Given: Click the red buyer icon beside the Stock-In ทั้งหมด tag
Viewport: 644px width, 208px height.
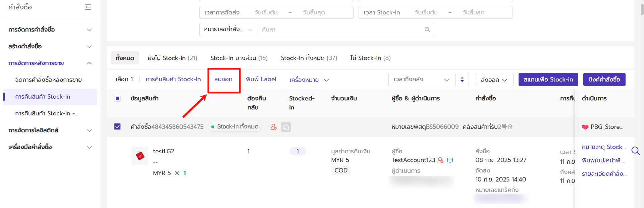Looking at the screenshot, I should (274, 127).
